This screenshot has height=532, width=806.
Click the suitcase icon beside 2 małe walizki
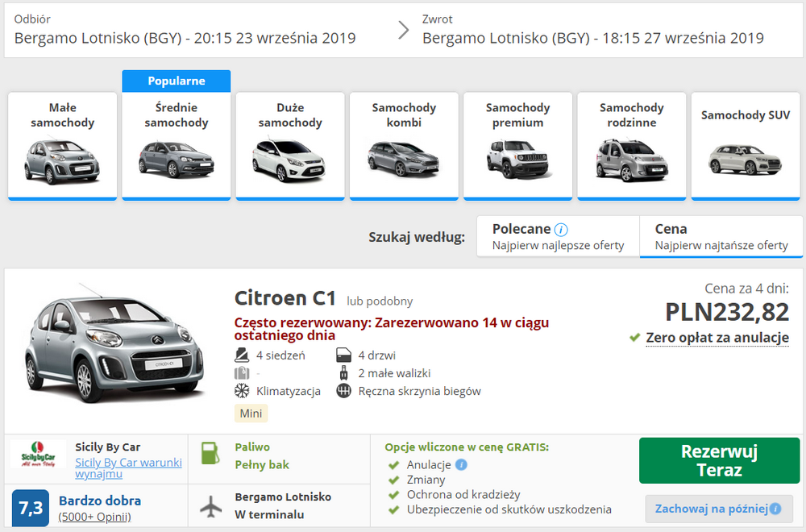coord(343,373)
